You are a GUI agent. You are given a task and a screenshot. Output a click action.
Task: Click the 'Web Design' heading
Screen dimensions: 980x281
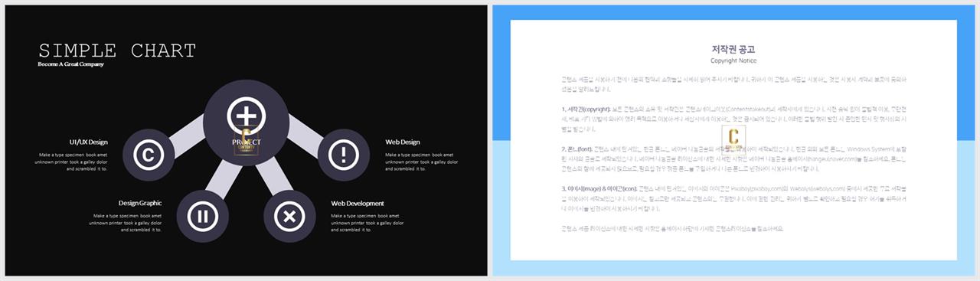[x=403, y=142]
